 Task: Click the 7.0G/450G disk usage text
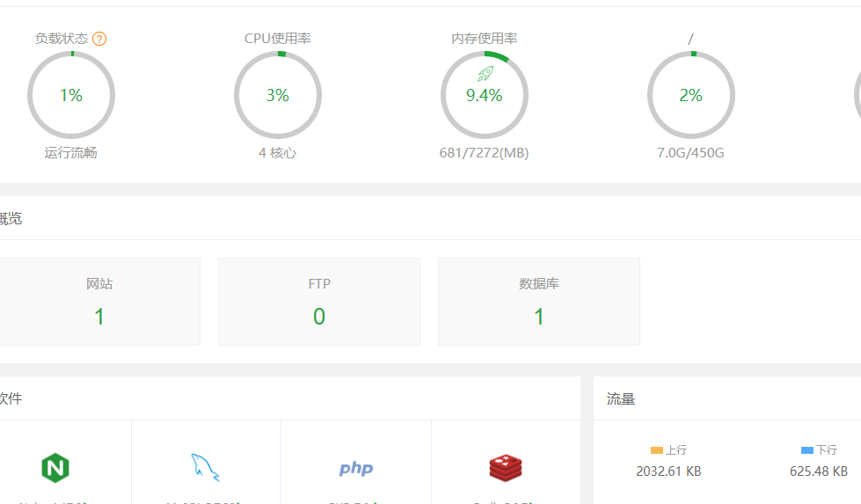pyautogui.click(x=690, y=153)
